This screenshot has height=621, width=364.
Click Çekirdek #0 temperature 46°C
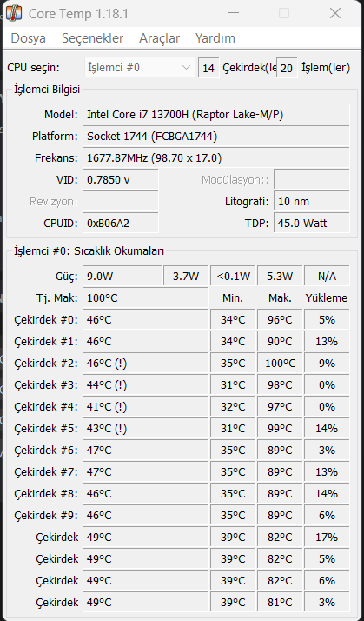pos(146,319)
